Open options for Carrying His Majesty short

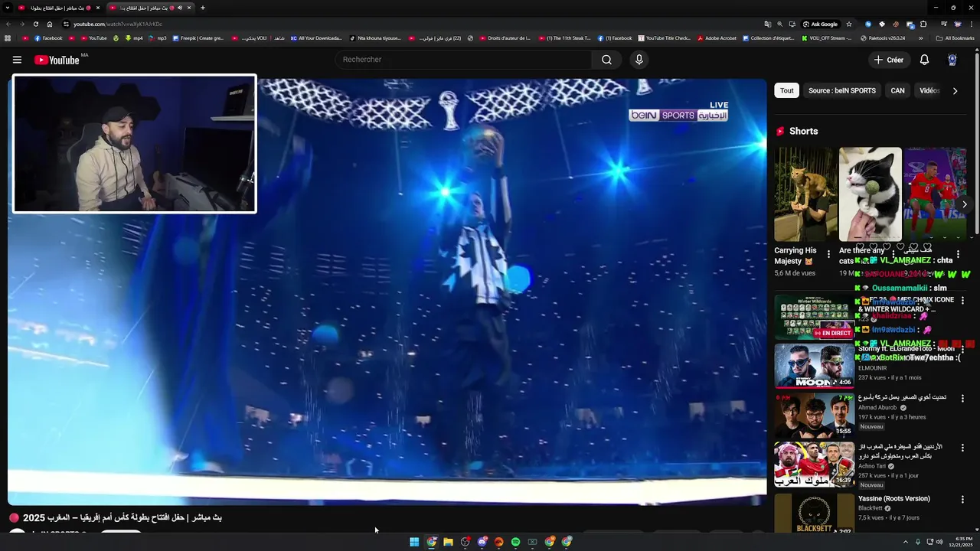[x=828, y=255]
